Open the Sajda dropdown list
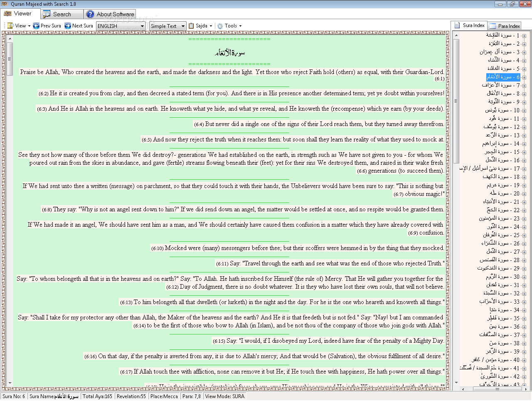 (200, 26)
